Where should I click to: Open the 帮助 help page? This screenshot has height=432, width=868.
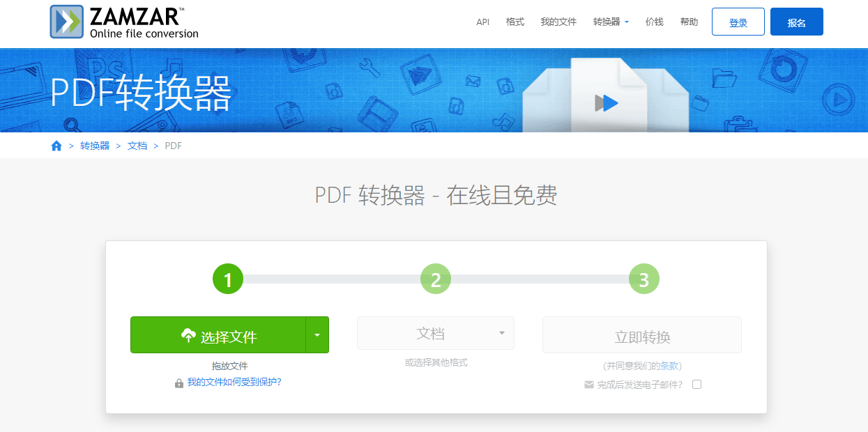(x=689, y=22)
